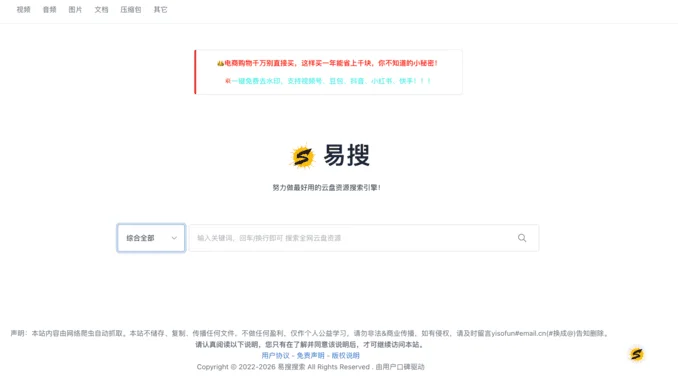Open the 版权说明 link
This screenshot has width=678, height=380.
point(345,355)
